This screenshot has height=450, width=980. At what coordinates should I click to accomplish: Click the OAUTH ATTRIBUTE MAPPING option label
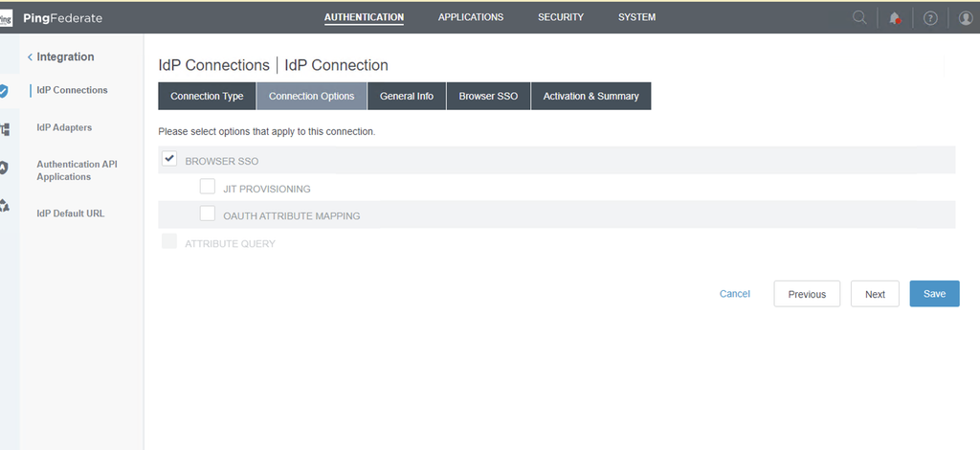coord(292,216)
